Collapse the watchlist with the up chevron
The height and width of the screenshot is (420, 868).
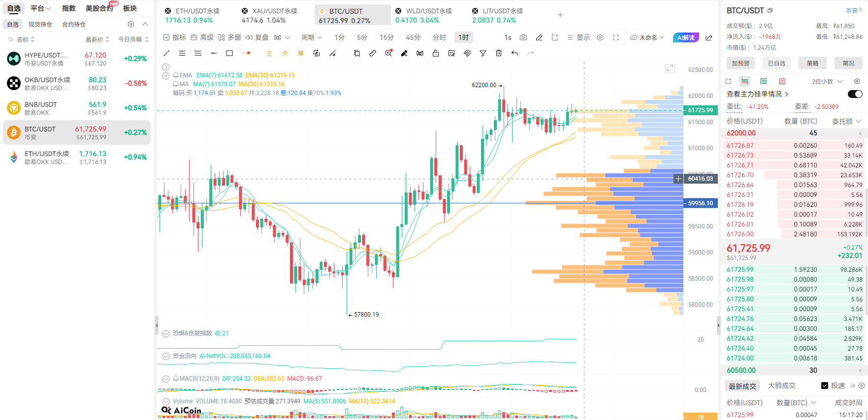tap(145, 24)
